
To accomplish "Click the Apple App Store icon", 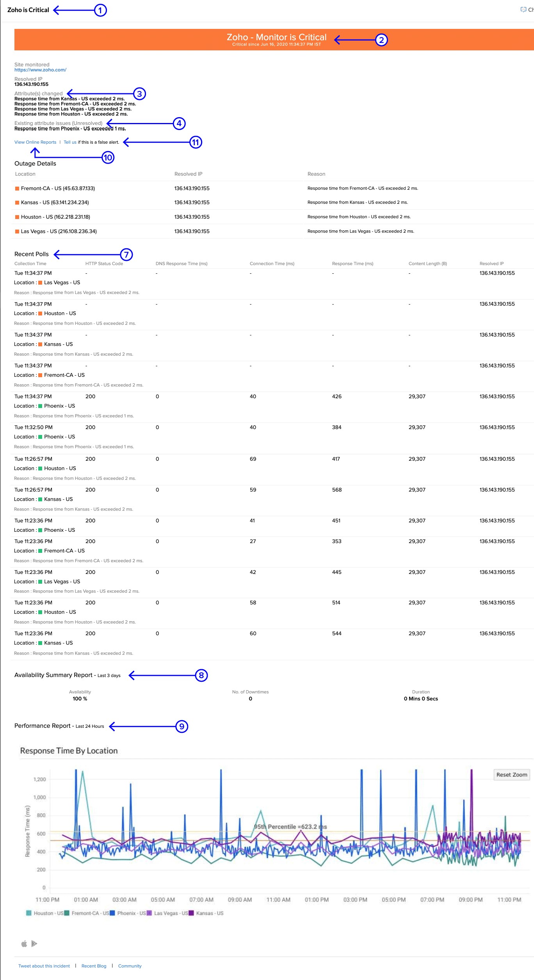I will 24,944.
